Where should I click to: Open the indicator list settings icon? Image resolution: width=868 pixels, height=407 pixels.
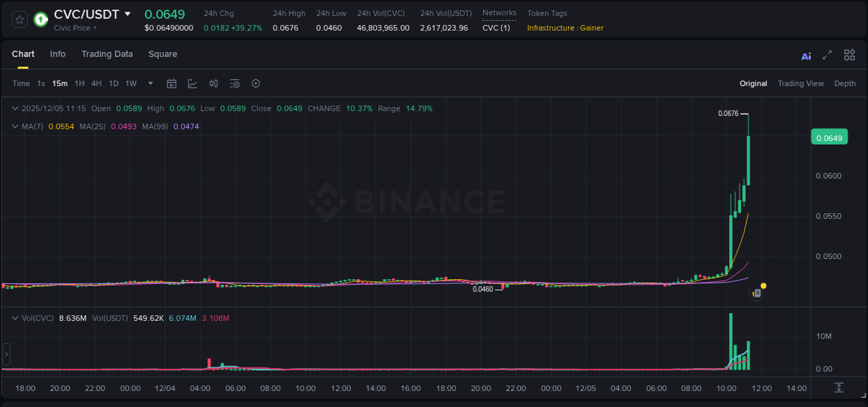[x=235, y=83]
